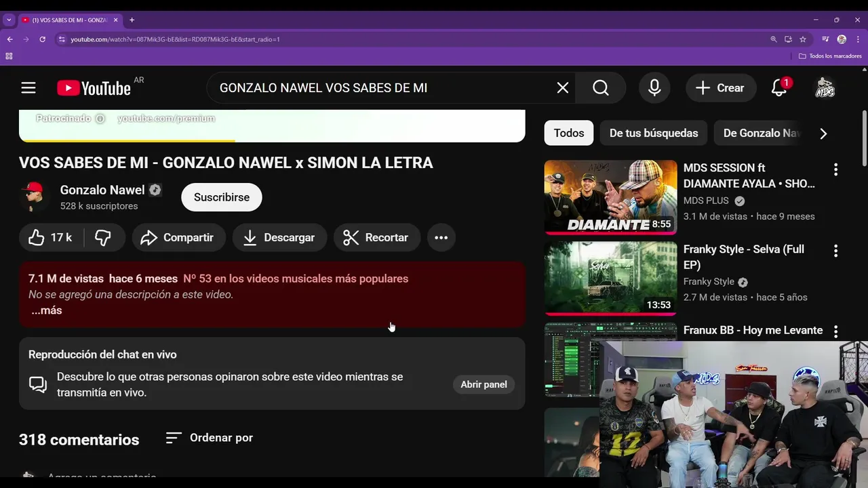Open the install/cast icon in address bar
This screenshot has width=868, height=488.
click(x=788, y=39)
